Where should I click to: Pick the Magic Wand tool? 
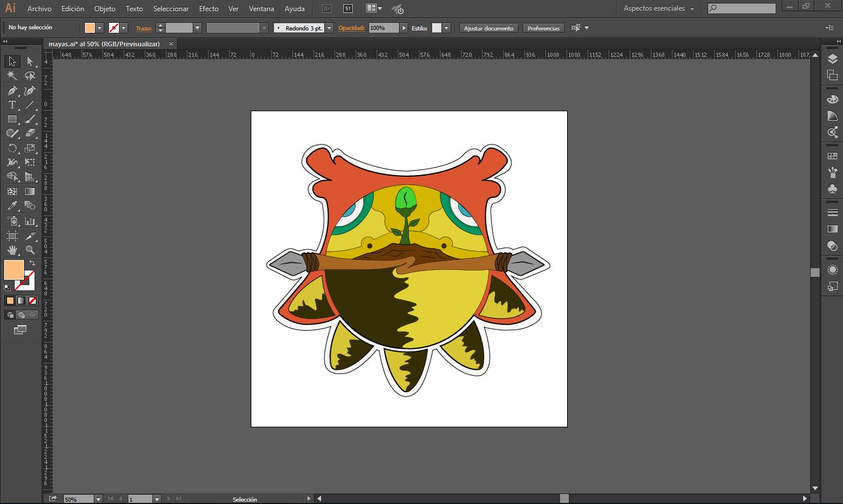tap(12, 76)
